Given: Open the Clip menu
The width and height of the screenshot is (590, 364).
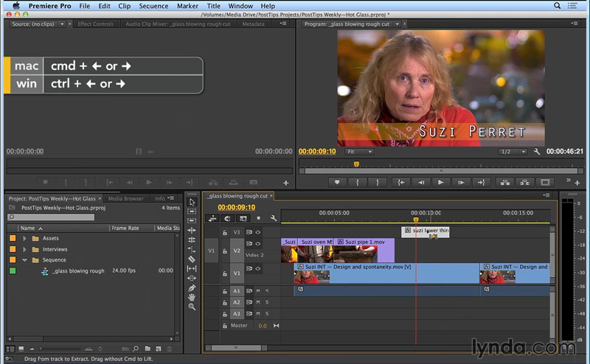Looking at the screenshot, I should click(x=124, y=6).
